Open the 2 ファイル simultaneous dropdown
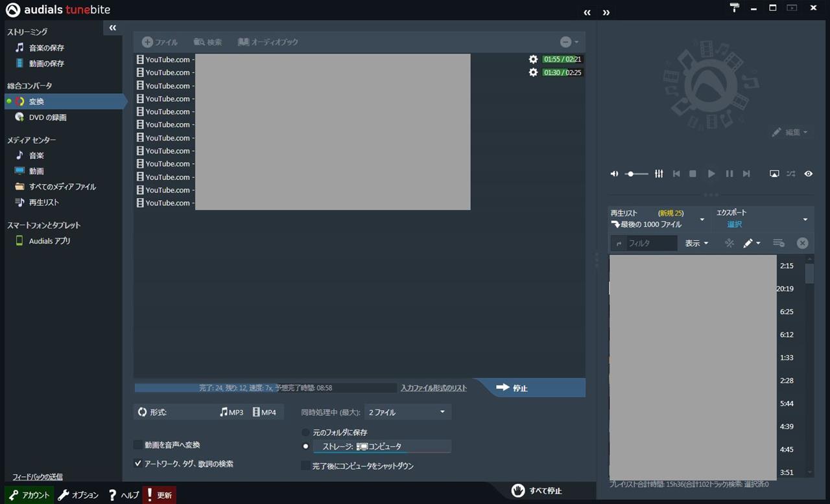The image size is (830, 504). click(x=407, y=412)
